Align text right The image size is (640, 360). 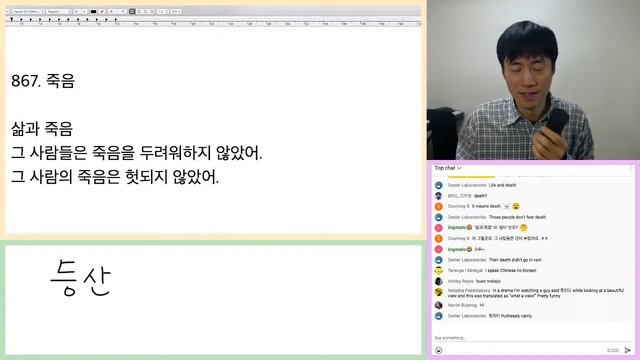pos(145,11)
